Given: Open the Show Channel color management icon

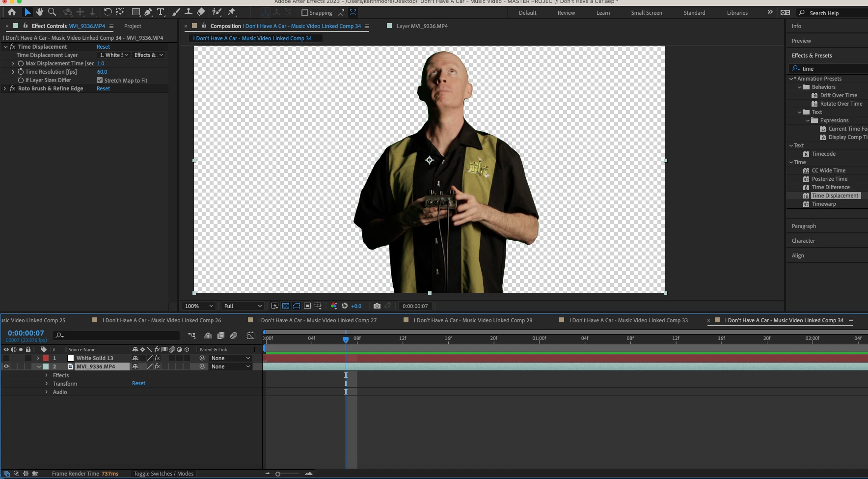Looking at the screenshot, I should click(334, 306).
